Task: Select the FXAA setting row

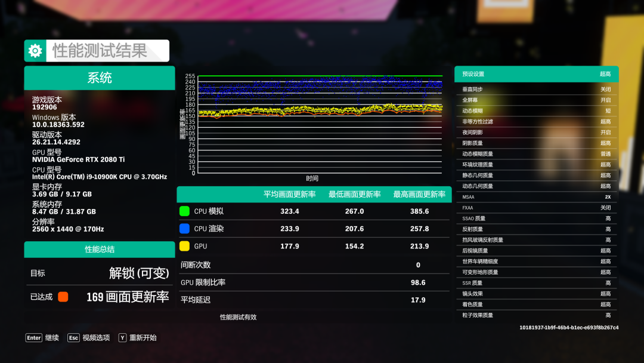Action: (x=537, y=208)
